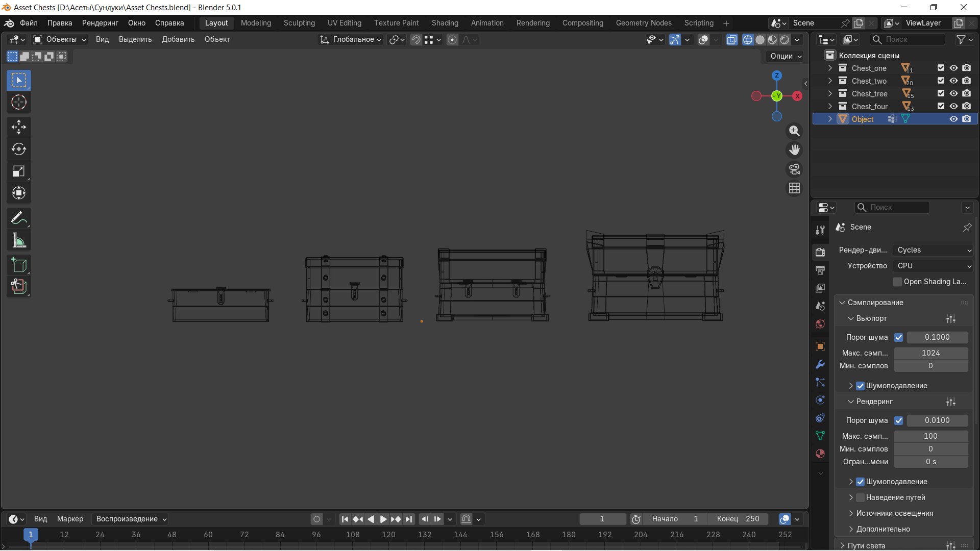Image resolution: width=980 pixels, height=551 pixels.
Task: Activate the Rotate tool
Action: pyautogui.click(x=19, y=149)
